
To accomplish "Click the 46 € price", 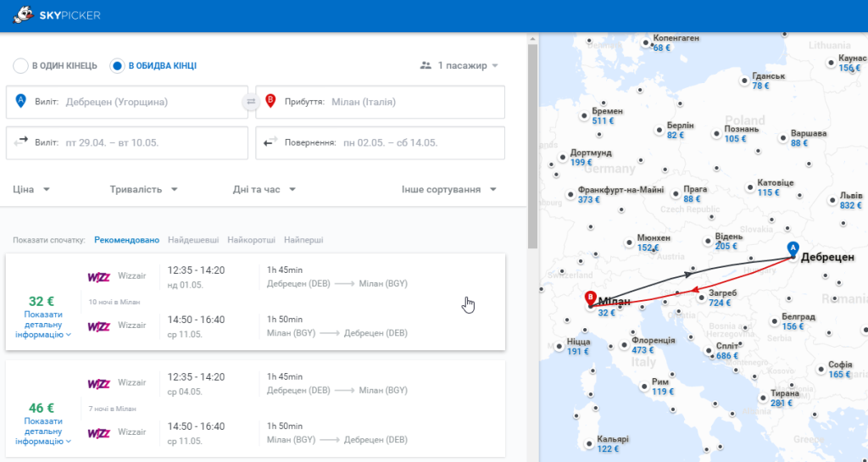I will pos(42,409).
